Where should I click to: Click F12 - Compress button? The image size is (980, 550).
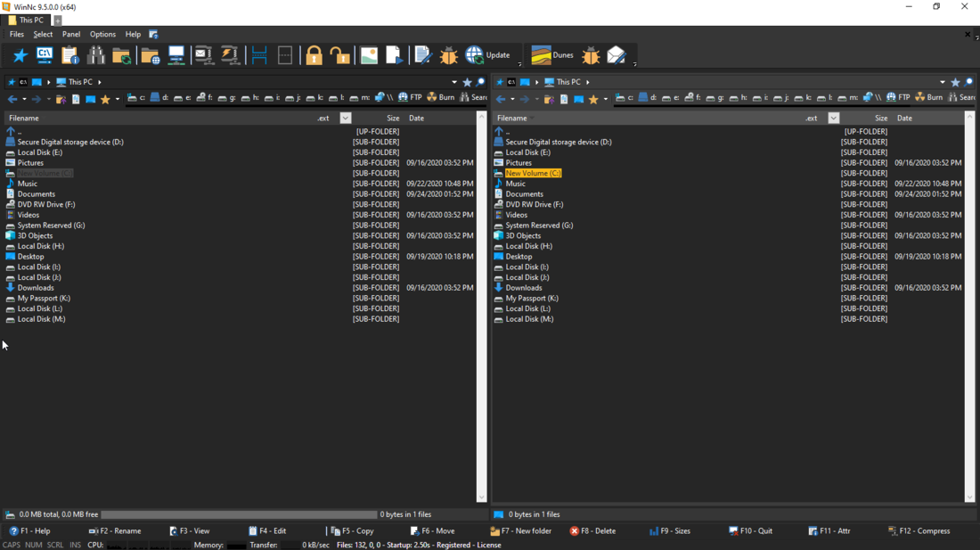click(919, 530)
